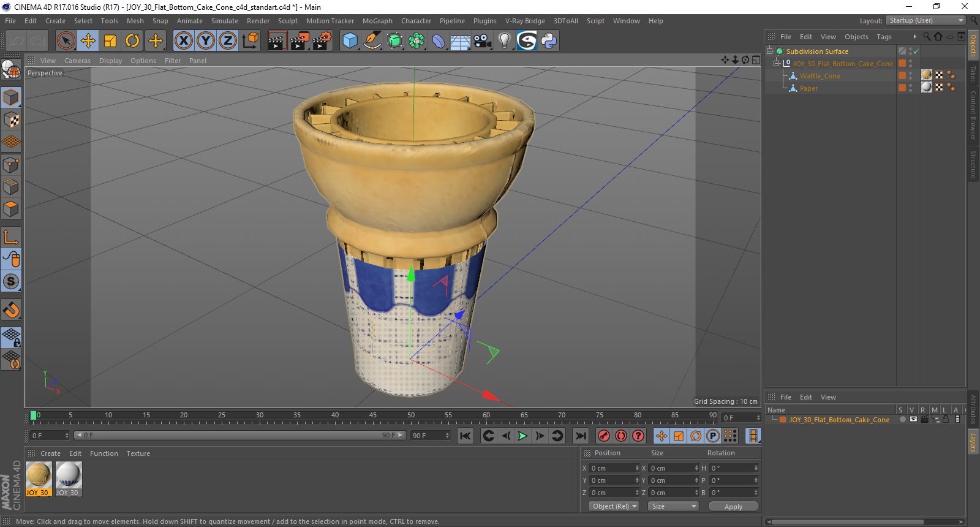Viewport: 980px width, 527px height.
Task: Select the waffle JOY_30 material thumbnail
Action: (x=38, y=479)
